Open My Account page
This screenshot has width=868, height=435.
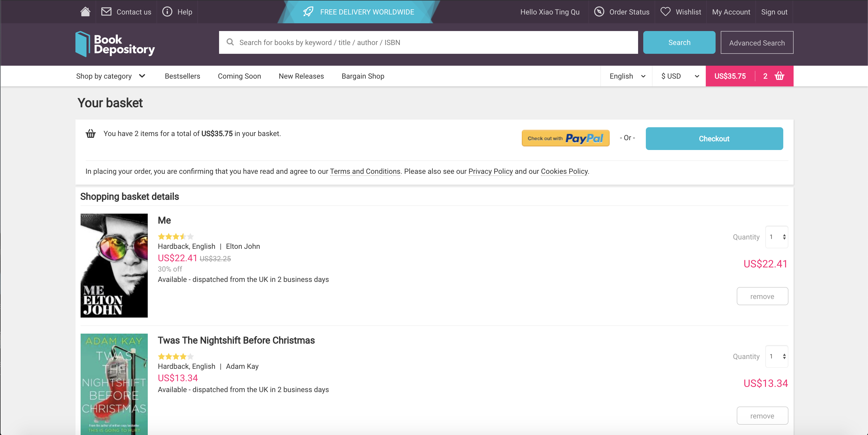[x=731, y=12]
